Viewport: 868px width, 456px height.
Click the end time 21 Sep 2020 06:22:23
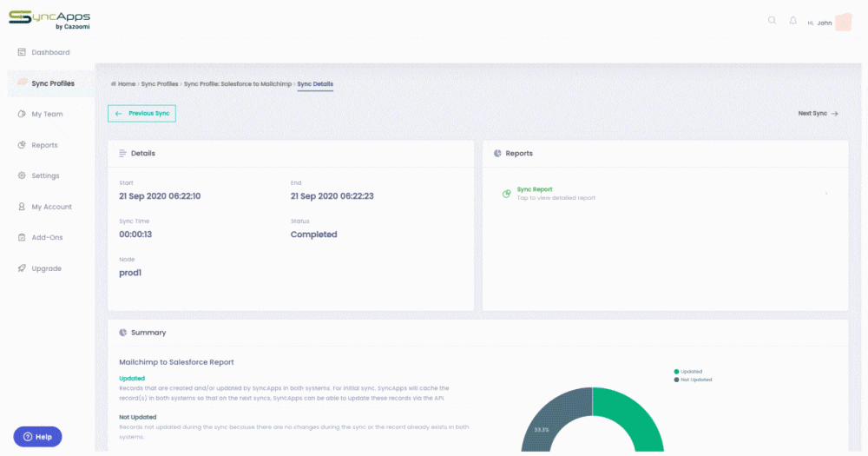click(332, 196)
